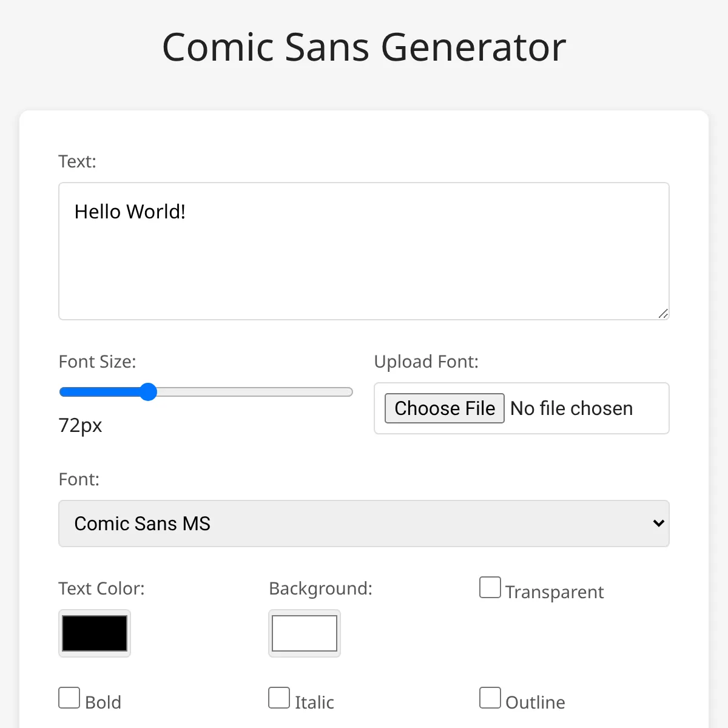Viewport: 728px width, 728px height.
Task: Click the Font Size label
Action: 98,362
